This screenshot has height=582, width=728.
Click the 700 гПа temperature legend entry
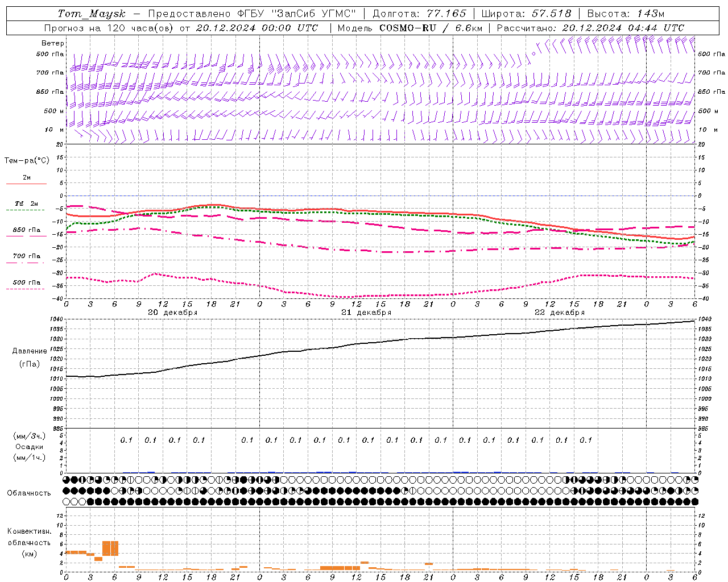pos(26,256)
